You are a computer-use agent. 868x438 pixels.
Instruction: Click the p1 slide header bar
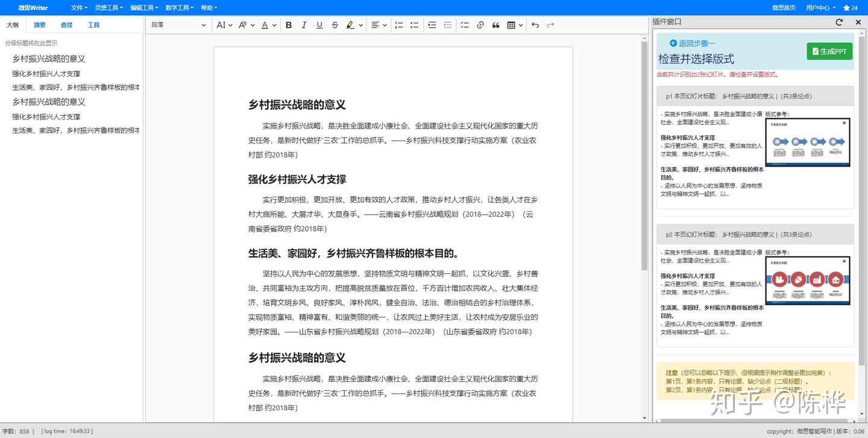coord(755,96)
